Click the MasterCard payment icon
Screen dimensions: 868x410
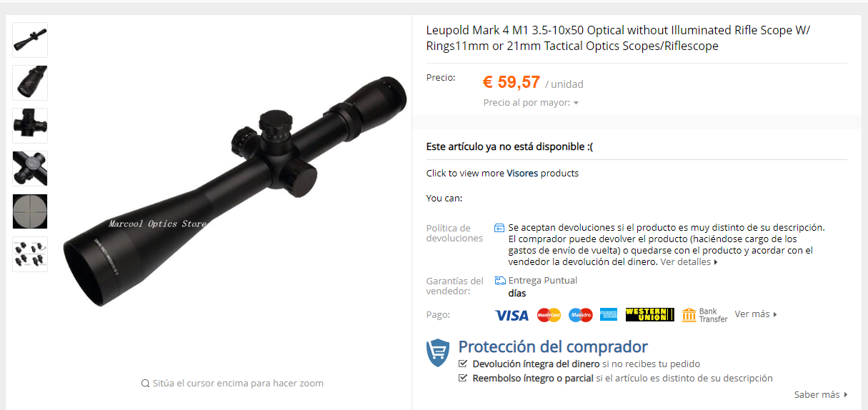point(549,315)
